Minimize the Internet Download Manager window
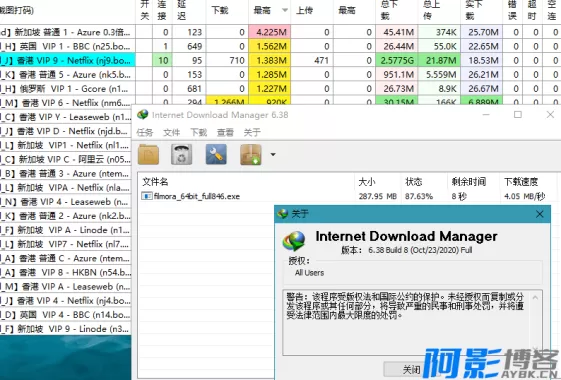Viewport: 561px width, 380px height. click(x=486, y=115)
